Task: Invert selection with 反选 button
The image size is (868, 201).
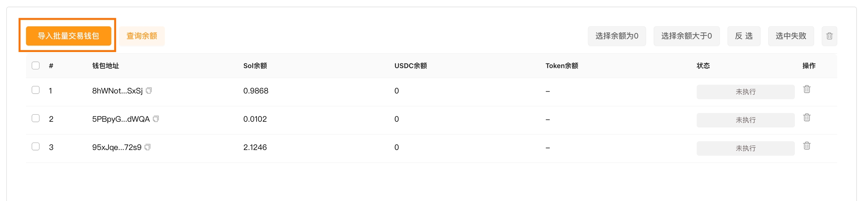Action: (x=744, y=36)
